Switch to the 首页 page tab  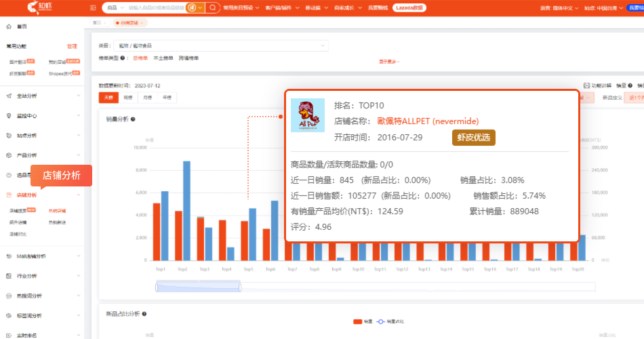[x=97, y=23]
